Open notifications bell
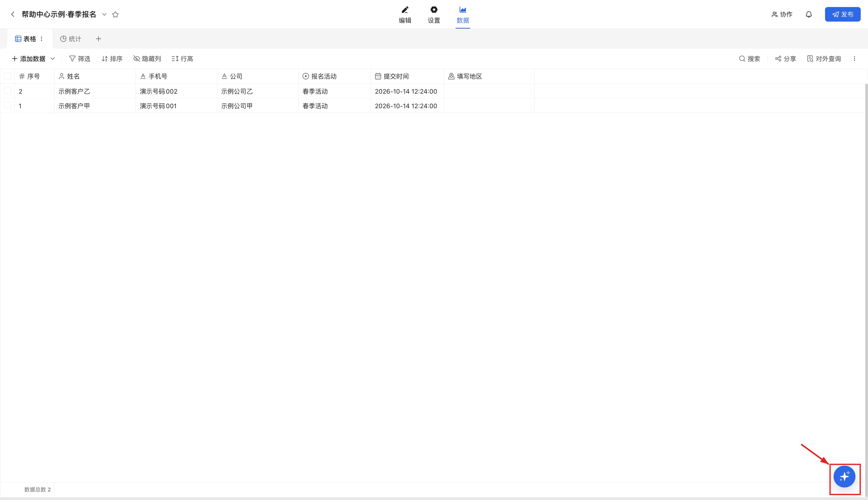The width and height of the screenshot is (868, 500). point(809,14)
